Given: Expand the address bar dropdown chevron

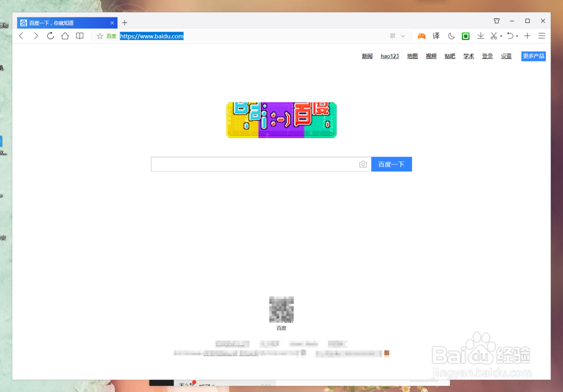Looking at the screenshot, I should [403, 36].
